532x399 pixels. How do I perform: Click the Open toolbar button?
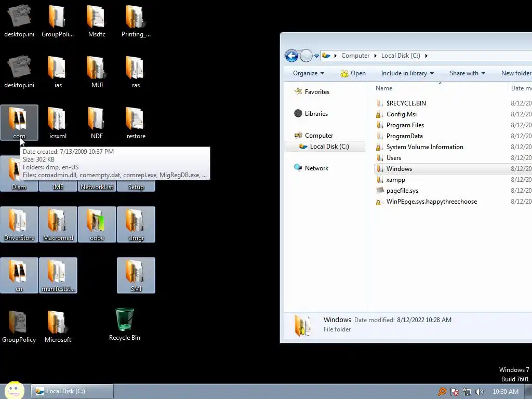pyautogui.click(x=353, y=73)
